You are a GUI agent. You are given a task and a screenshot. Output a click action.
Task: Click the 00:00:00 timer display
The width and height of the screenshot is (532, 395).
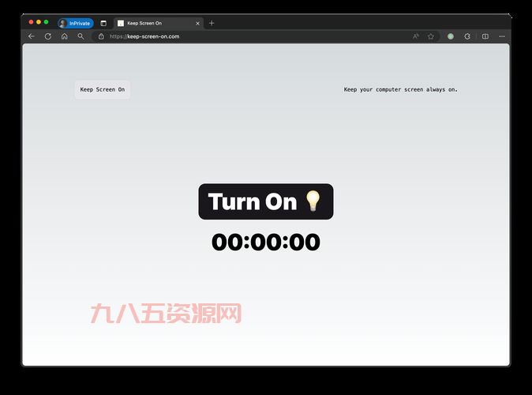click(266, 243)
